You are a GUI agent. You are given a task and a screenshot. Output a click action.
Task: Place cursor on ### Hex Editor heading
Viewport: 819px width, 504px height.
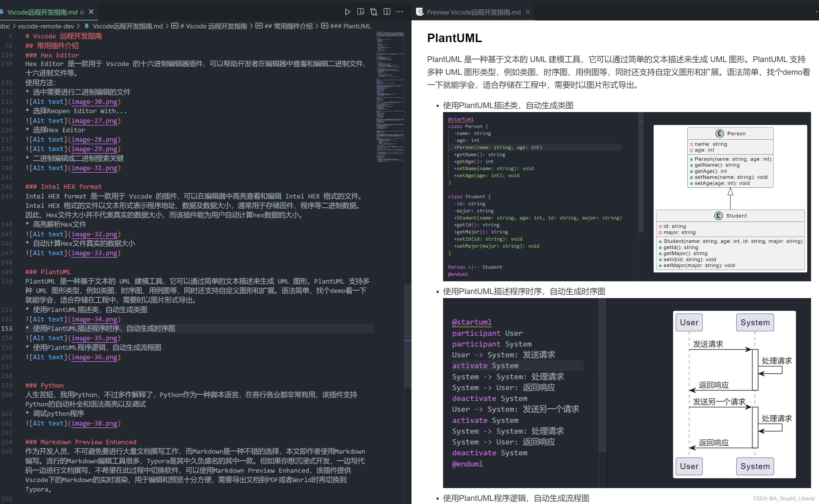(52, 55)
